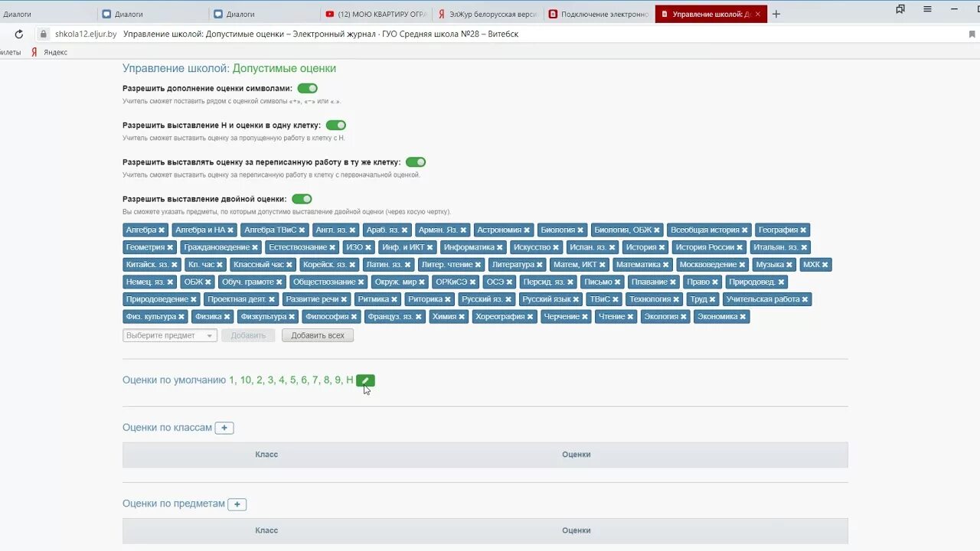Remove the Право subject tag
Screen dimensions: 980x551
point(715,282)
